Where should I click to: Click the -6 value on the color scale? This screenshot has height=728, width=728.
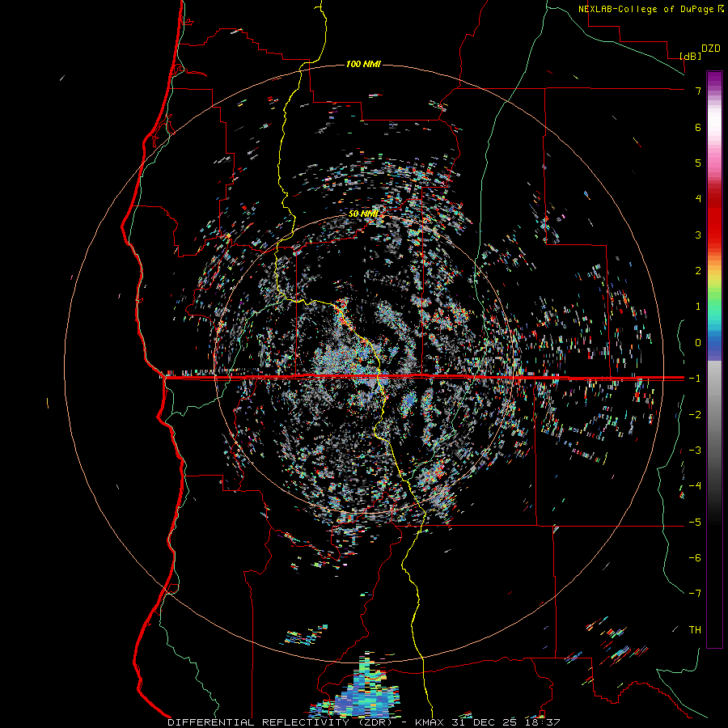click(695, 558)
